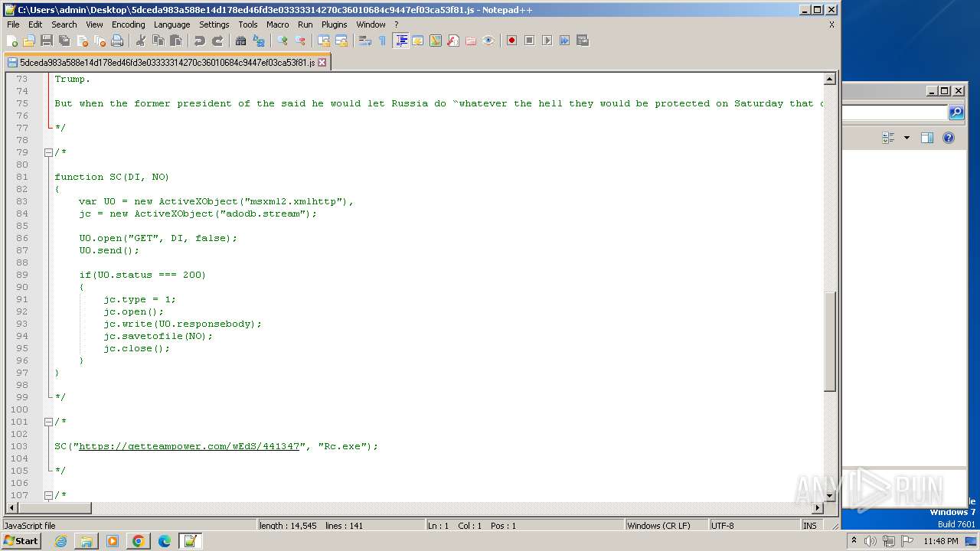Image resolution: width=980 pixels, height=551 pixels.
Task: Play back recorded macro
Action: coord(547,41)
